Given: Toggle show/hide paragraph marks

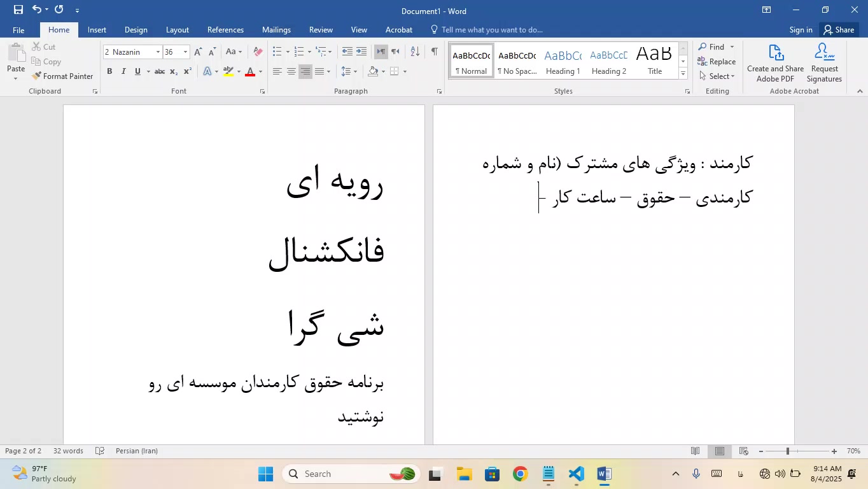Looking at the screenshot, I should tap(434, 52).
